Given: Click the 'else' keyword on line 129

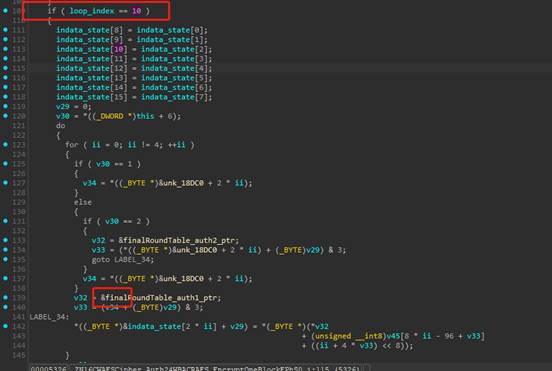Looking at the screenshot, I should tap(83, 202).
